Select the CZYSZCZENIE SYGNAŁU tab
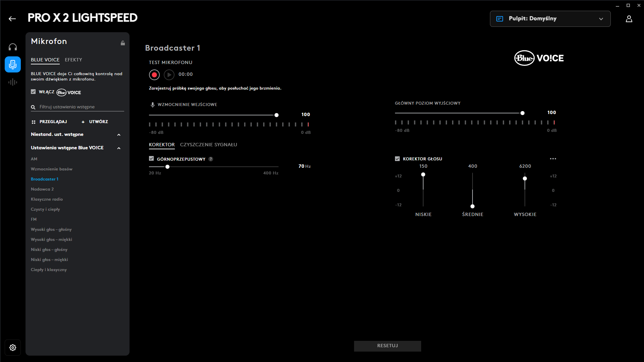 coord(208,145)
